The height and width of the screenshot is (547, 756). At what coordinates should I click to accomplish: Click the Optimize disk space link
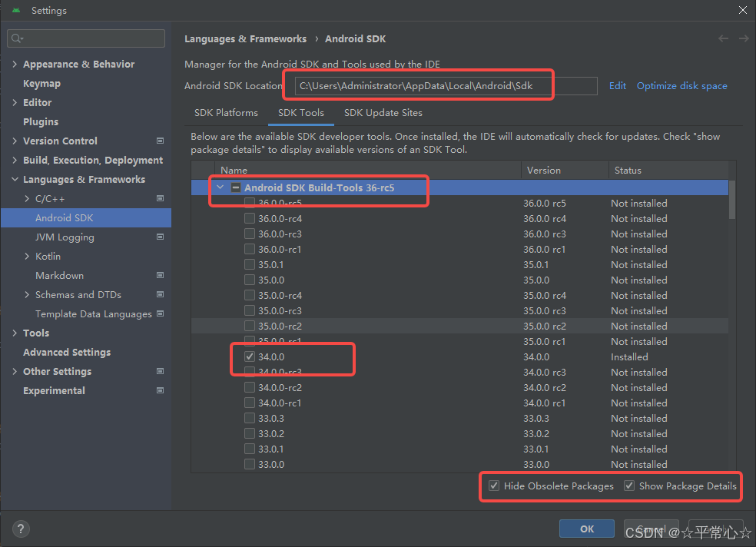tap(681, 85)
